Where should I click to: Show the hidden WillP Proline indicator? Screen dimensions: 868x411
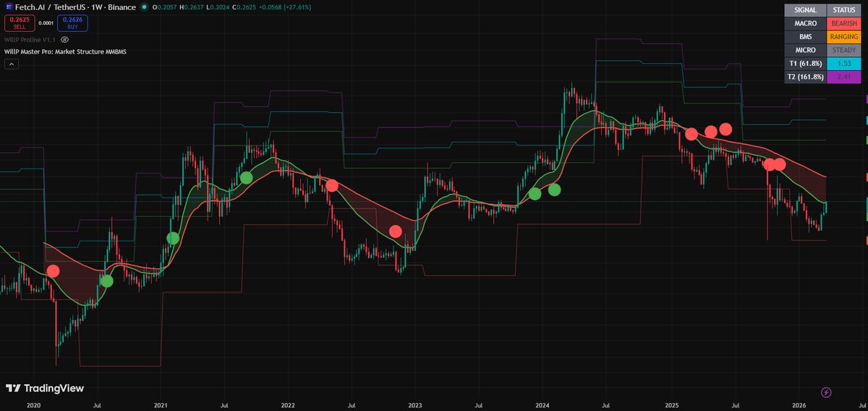pos(64,39)
